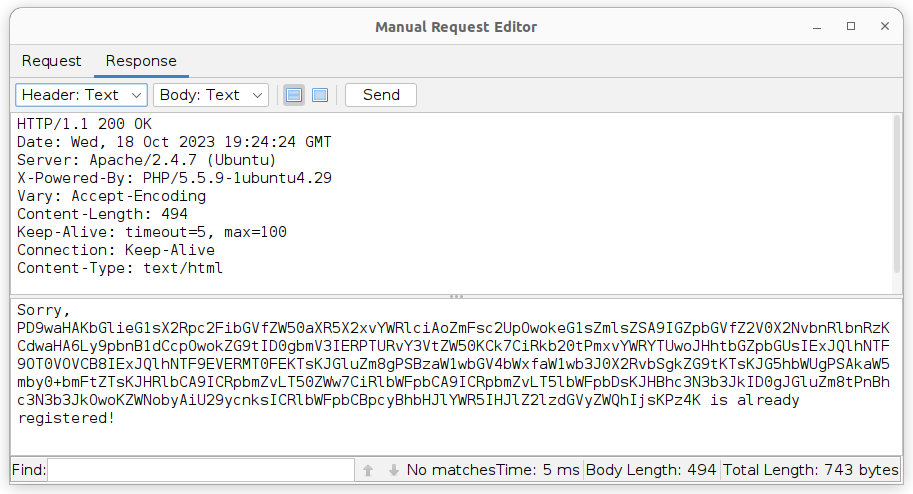The image size is (913, 494).
Task: Click the base64 text in the response body
Action: tap(450, 364)
